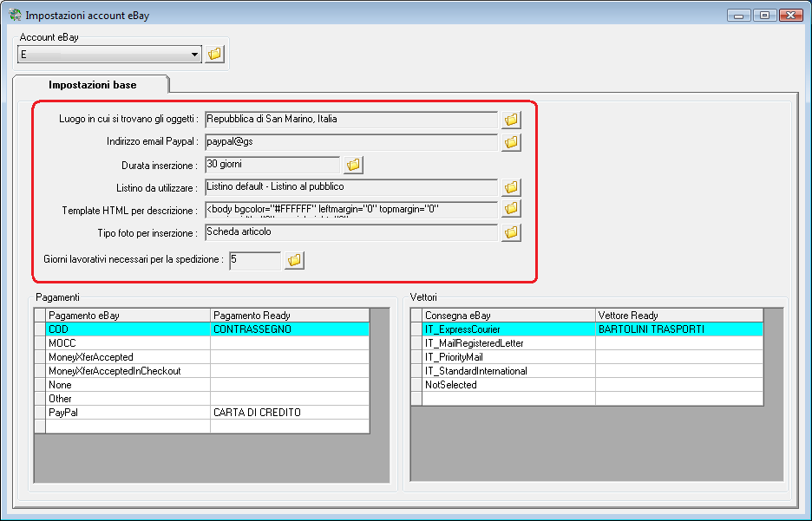Open folder icon next to Account eBay dropdown
Viewport: 812px width, 521px height.
[214, 54]
